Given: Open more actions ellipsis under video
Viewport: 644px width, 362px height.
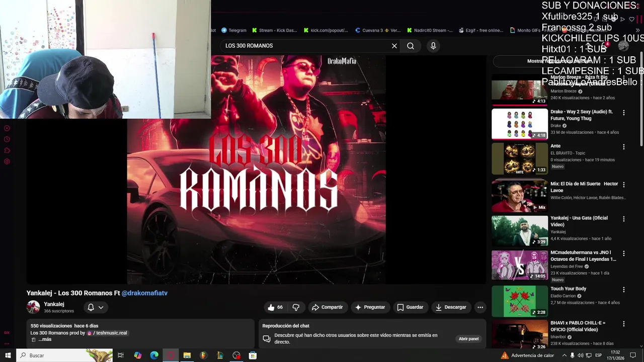Looking at the screenshot, I should tap(480, 307).
